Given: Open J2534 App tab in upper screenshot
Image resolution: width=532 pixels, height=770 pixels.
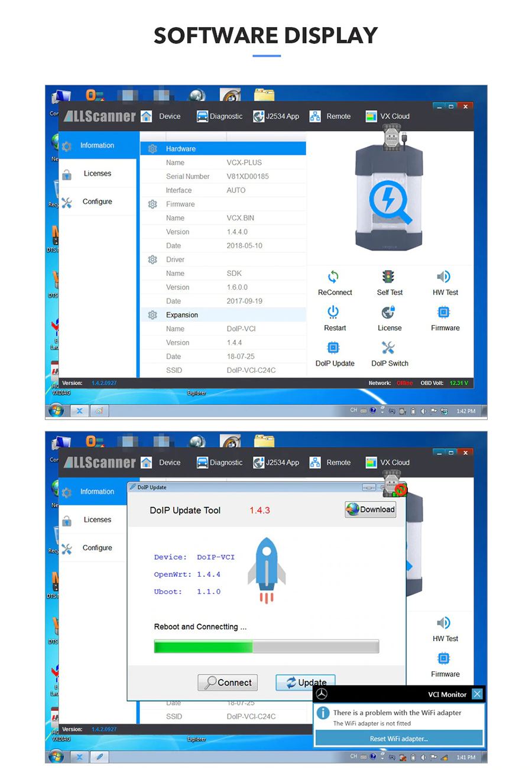Looking at the screenshot, I should point(276,116).
